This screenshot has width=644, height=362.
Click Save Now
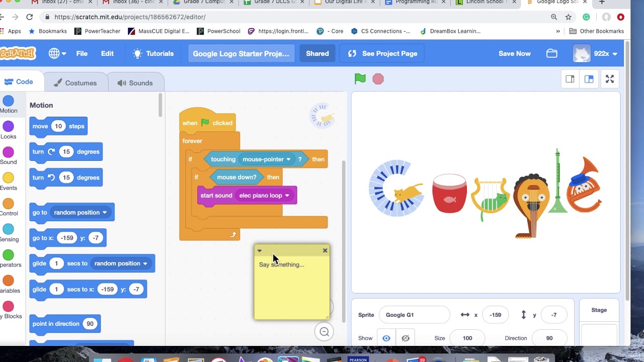[514, 53]
